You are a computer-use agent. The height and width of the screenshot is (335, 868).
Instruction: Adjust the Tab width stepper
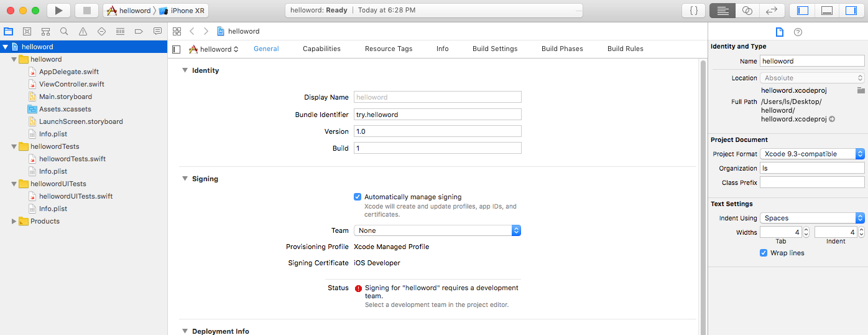point(806,232)
